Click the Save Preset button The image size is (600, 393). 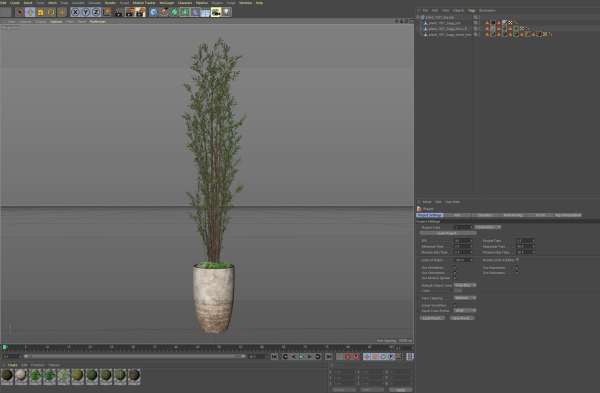(x=462, y=318)
